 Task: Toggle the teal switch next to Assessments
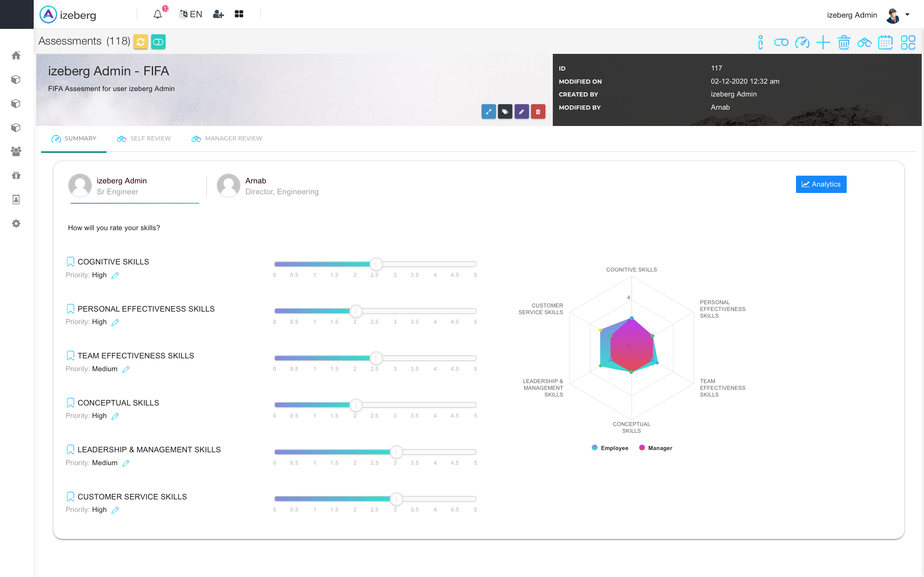pyautogui.click(x=158, y=42)
